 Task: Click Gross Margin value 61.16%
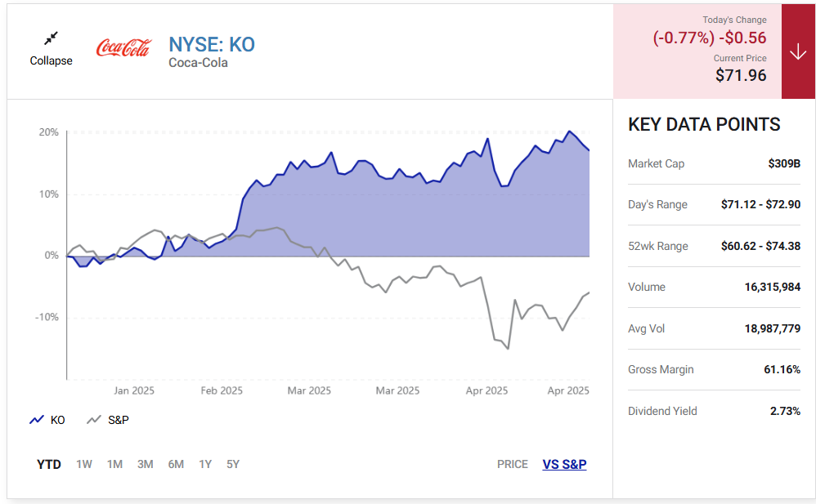pos(782,370)
